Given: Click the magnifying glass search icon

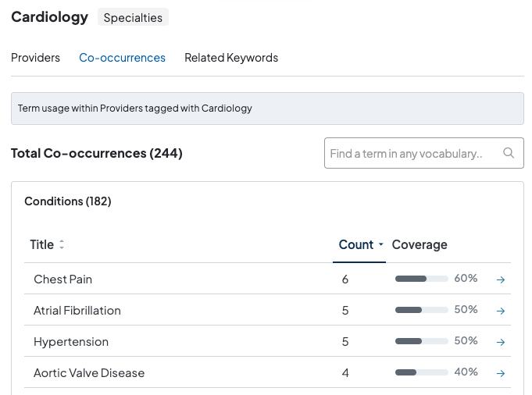Looking at the screenshot, I should [x=509, y=153].
